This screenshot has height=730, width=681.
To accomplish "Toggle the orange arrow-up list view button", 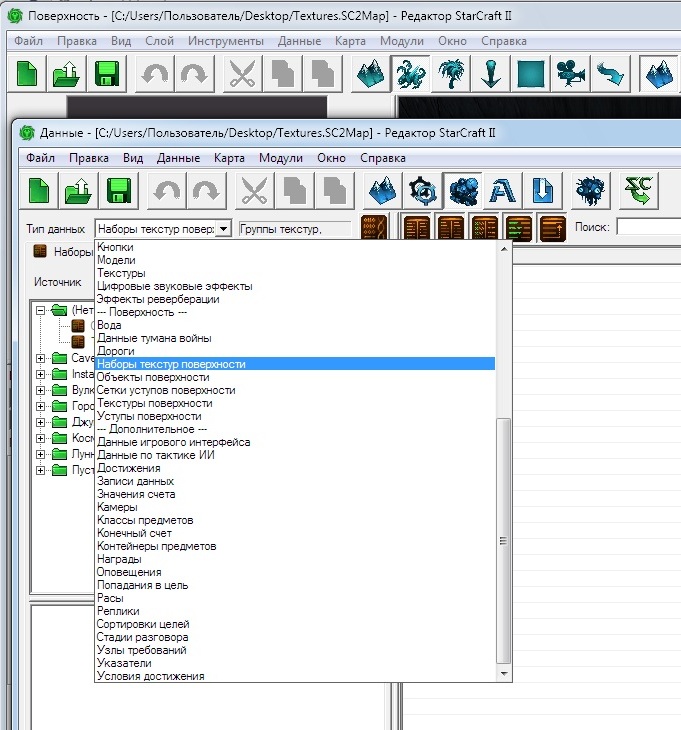I will click(x=552, y=228).
